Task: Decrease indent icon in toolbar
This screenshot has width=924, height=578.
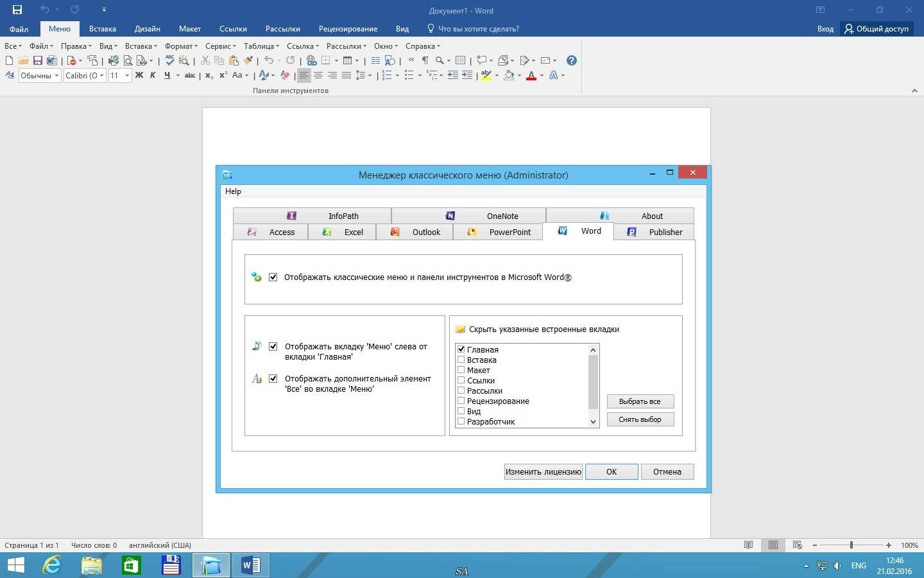Action: point(452,75)
